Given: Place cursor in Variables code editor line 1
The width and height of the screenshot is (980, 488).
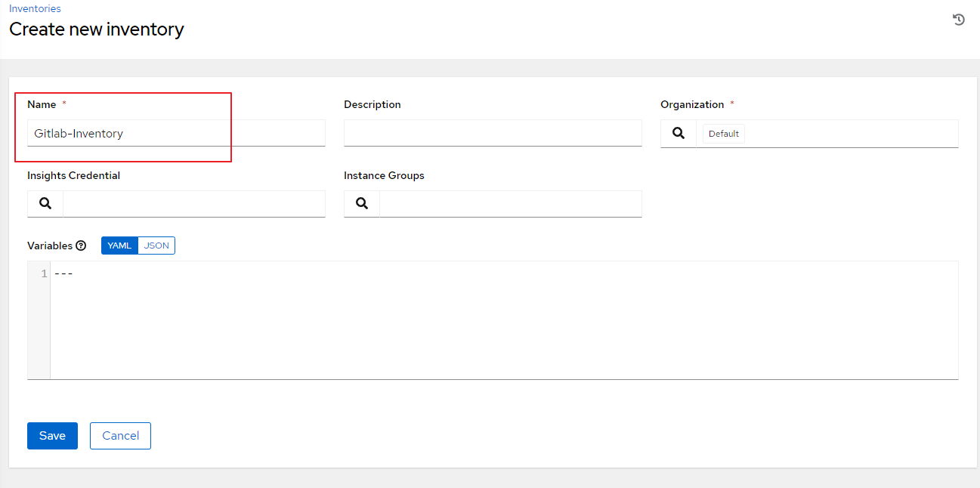Looking at the screenshot, I should (504, 273).
